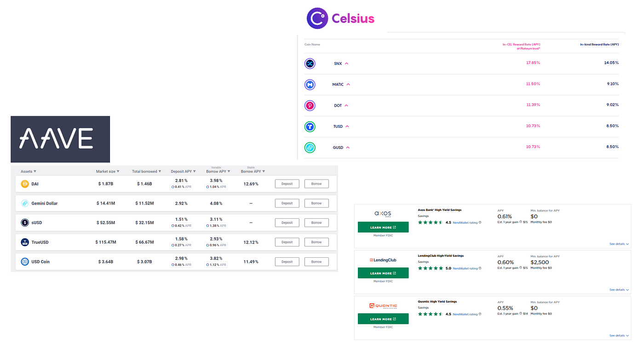Screen dimensions: 644x362
Task: Click the APR icon under USD Coin deposit APY
Action: 173,265
